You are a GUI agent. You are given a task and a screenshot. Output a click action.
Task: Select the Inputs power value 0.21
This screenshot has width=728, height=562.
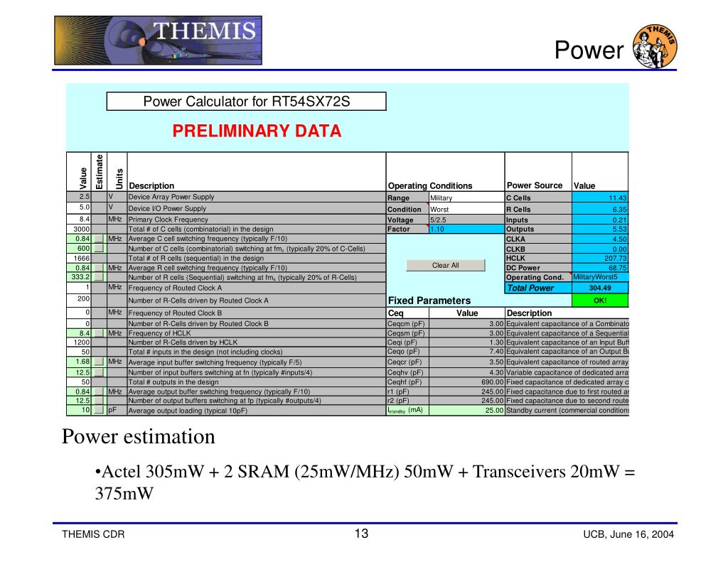600,220
